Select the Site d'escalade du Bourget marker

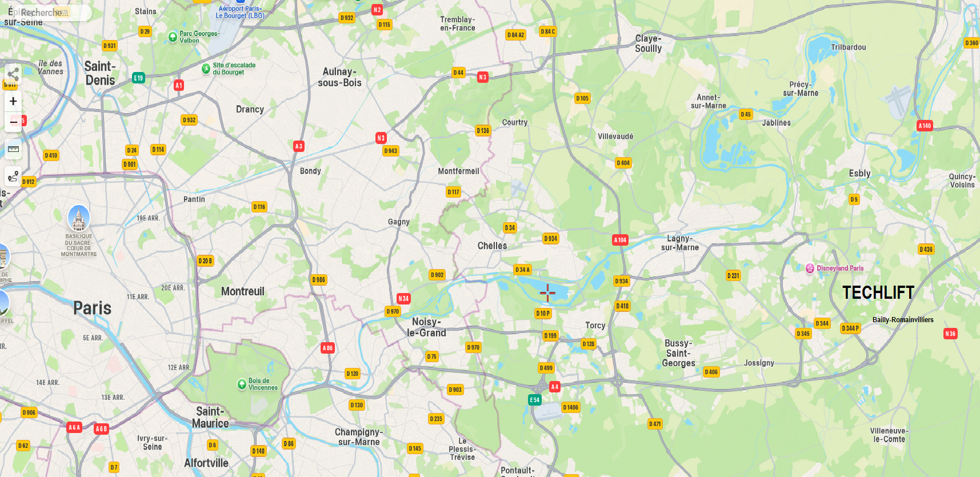tap(206, 69)
